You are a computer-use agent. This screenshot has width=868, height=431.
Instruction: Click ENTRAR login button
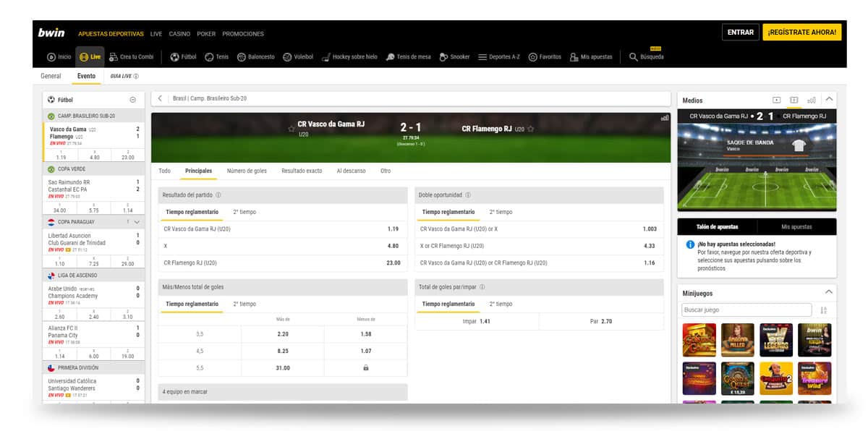(741, 33)
